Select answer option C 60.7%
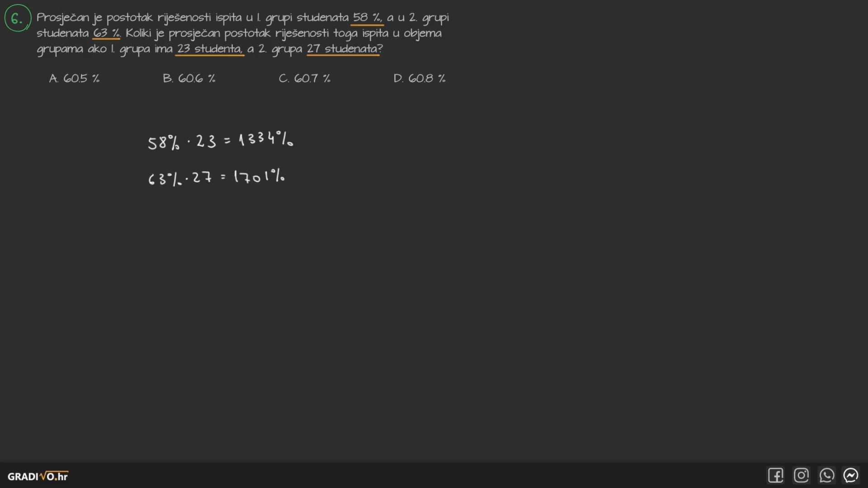This screenshot has height=488, width=868. pos(305,78)
